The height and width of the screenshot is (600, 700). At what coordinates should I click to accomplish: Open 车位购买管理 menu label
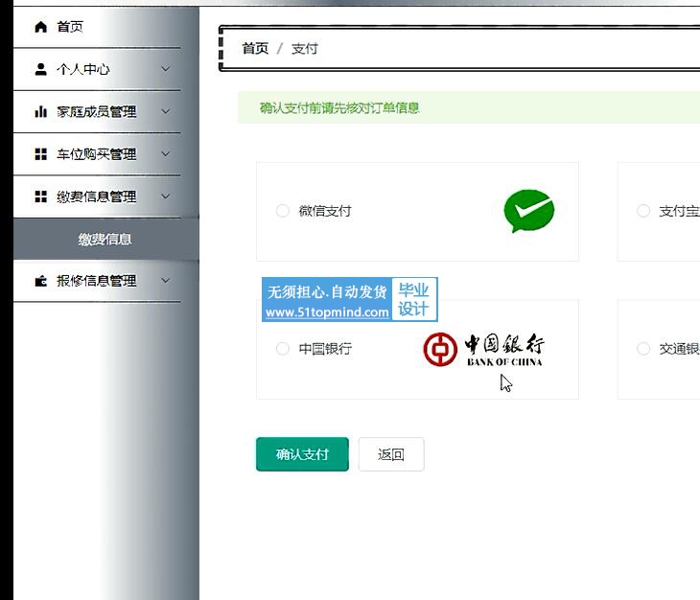tap(97, 154)
